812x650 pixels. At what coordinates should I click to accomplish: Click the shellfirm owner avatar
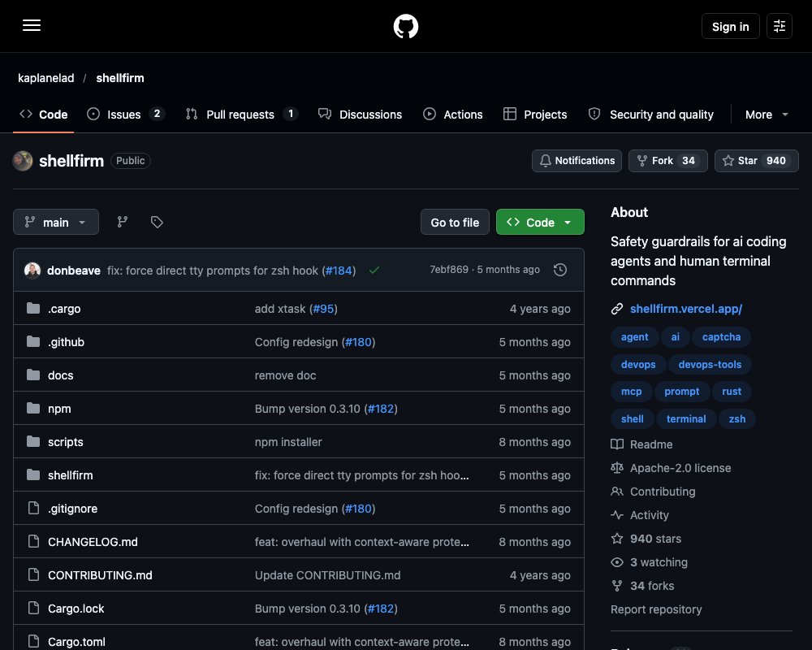(x=23, y=161)
